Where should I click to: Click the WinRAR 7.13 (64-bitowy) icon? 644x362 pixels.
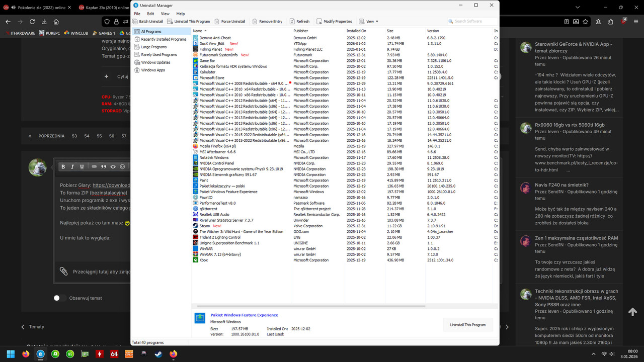pos(196,254)
